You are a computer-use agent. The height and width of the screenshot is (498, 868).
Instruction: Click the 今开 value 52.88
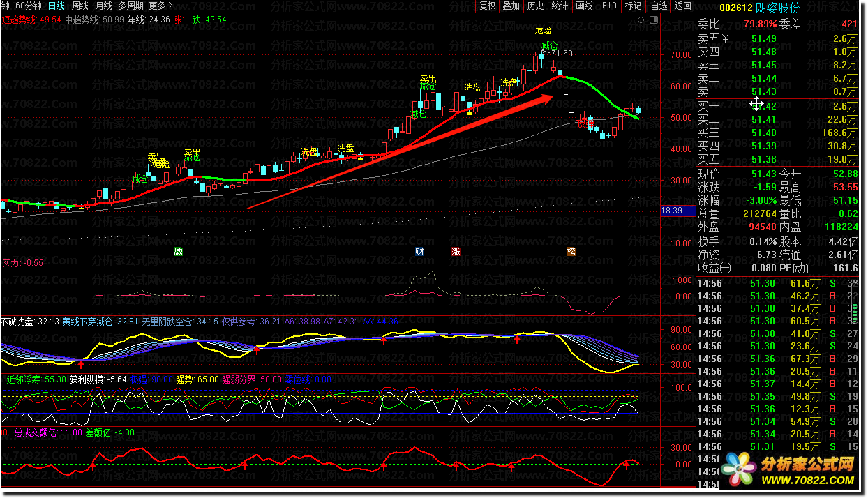846,174
